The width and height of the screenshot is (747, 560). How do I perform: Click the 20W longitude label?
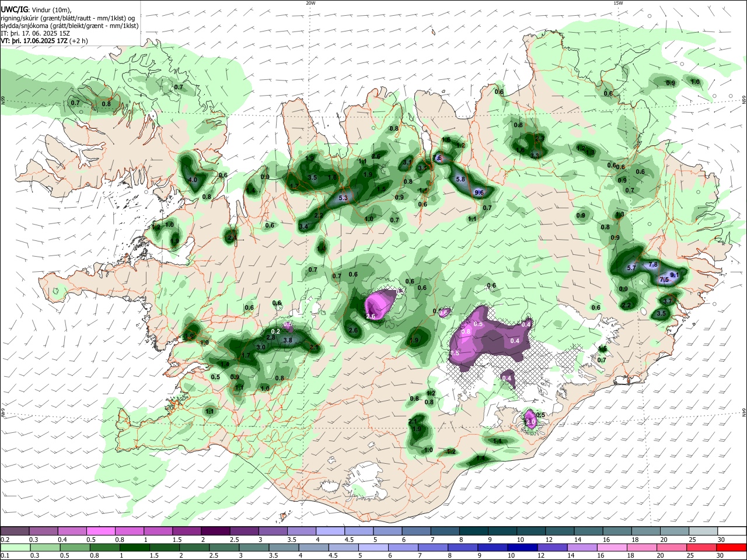310,3
